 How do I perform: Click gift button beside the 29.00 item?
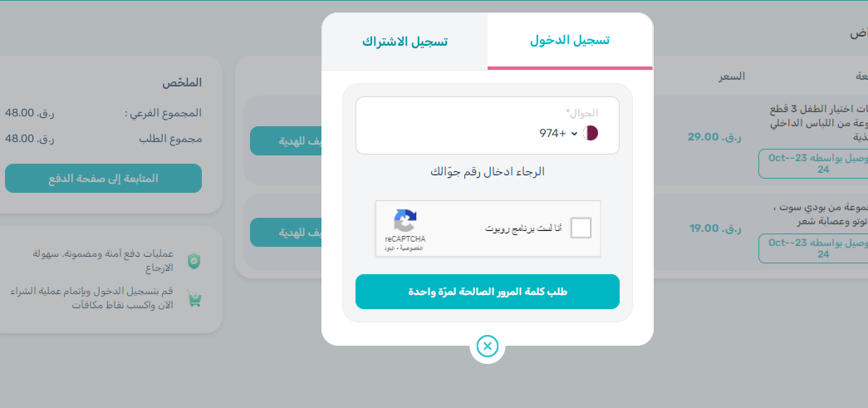click(x=286, y=141)
